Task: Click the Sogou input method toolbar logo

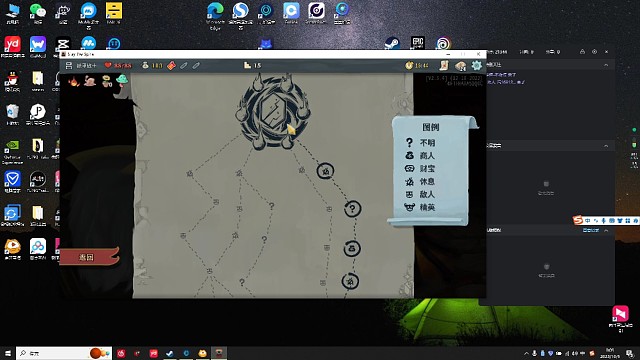Action: click(x=578, y=220)
